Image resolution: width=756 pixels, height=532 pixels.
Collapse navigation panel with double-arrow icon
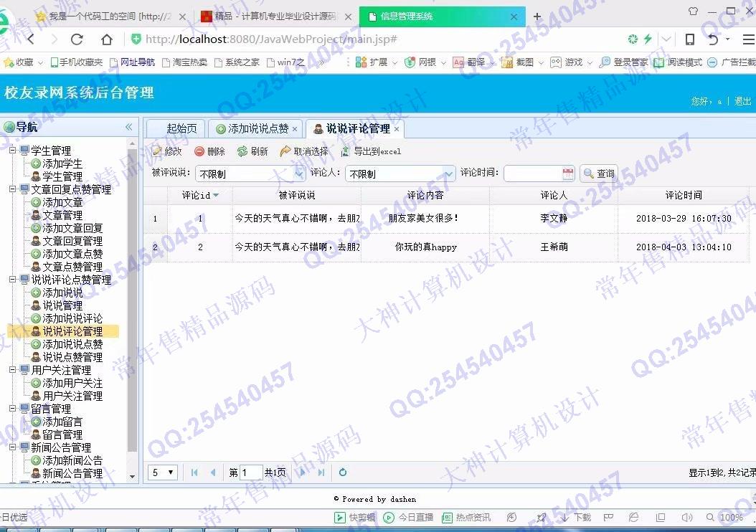pyautogui.click(x=128, y=127)
